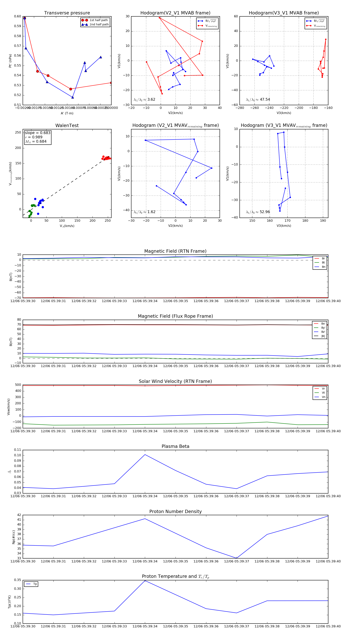Click the 'V_A(km/s)' x-axis label
The width and height of the screenshot is (351, 644).
67,226
